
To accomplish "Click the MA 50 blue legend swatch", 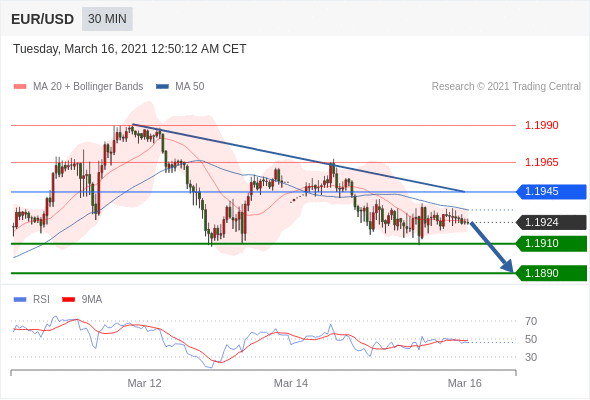I will tap(163, 87).
